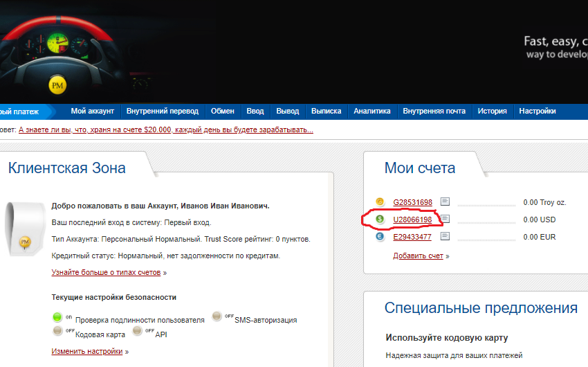The height and width of the screenshot is (367, 588).
Task: Select Настройки in the navigation bar
Action: (537, 111)
